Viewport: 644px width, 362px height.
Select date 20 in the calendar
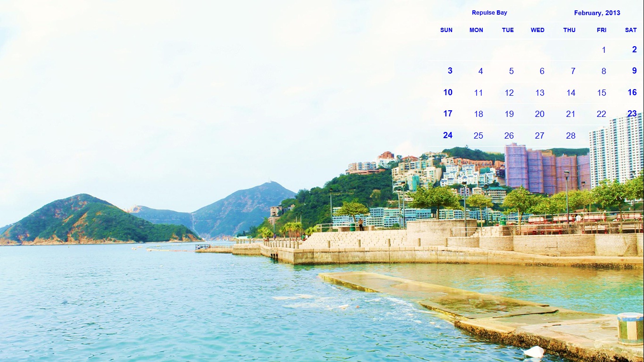[x=540, y=114]
